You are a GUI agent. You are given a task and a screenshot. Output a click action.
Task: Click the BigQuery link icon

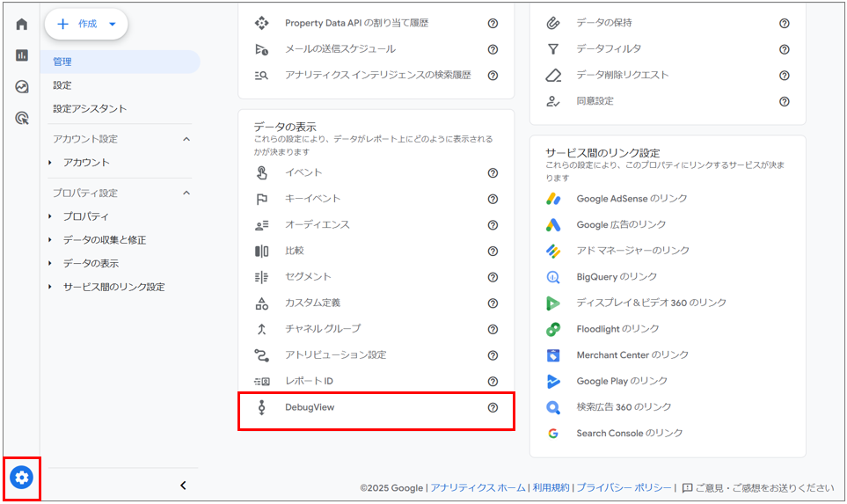[x=553, y=277]
